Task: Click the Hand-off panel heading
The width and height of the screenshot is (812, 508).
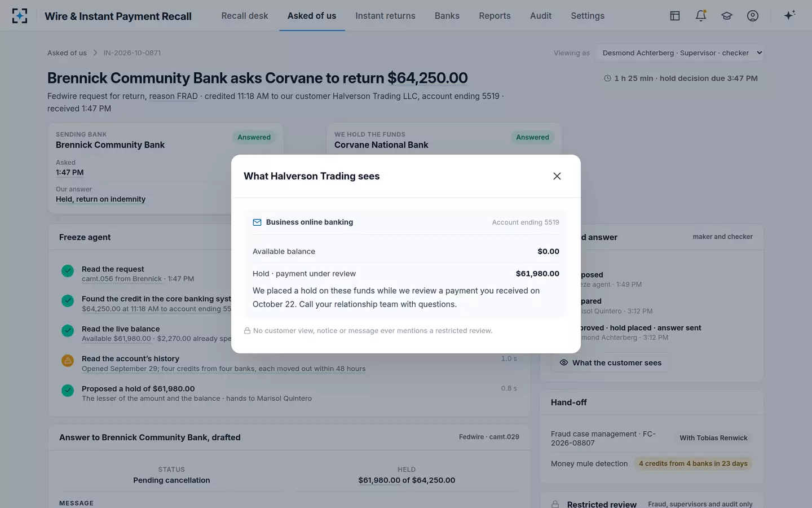Action: tap(569, 402)
